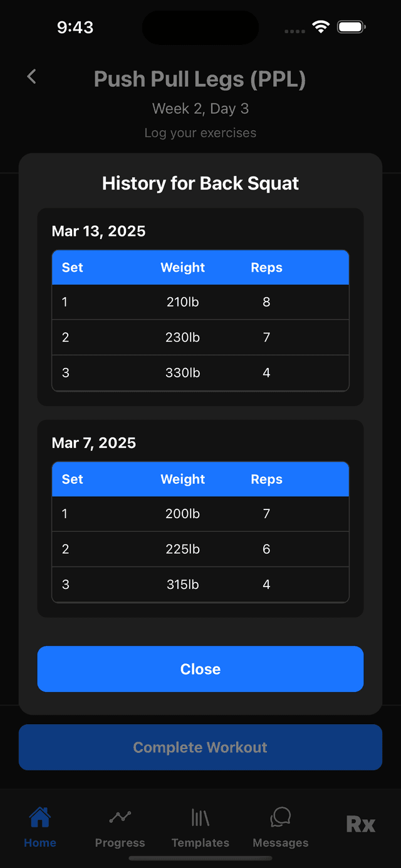Select the Mar 13, 2025 date header
The width and height of the screenshot is (401, 868).
pos(98,231)
